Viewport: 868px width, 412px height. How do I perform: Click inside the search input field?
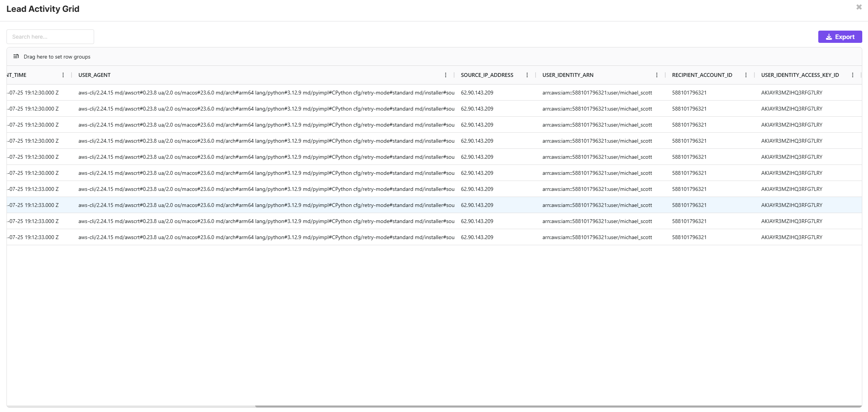tap(50, 37)
